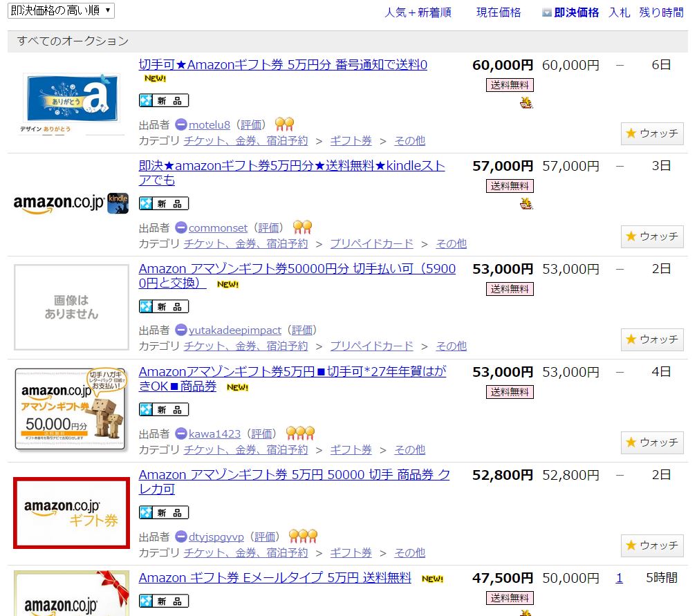The image size is (697, 616).
Task: Sort listings by 即決価格
Action: (577, 12)
